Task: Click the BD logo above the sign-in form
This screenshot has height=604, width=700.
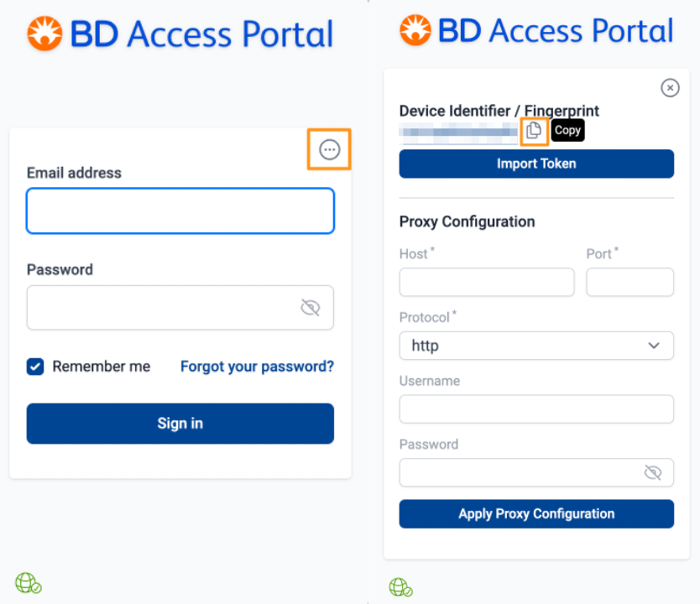Action: [44, 34]
